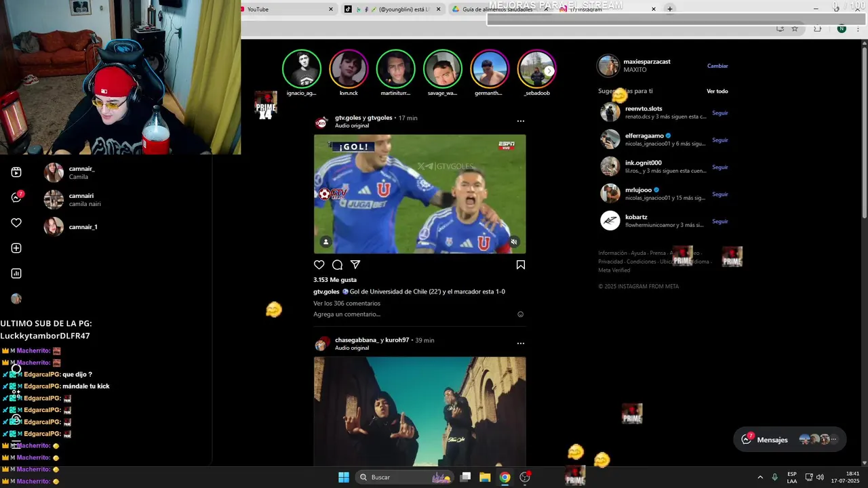The image size is (868, 488).
Task: Save the gtv.goles post with the bookmark icon
Action: pos(521,265)
